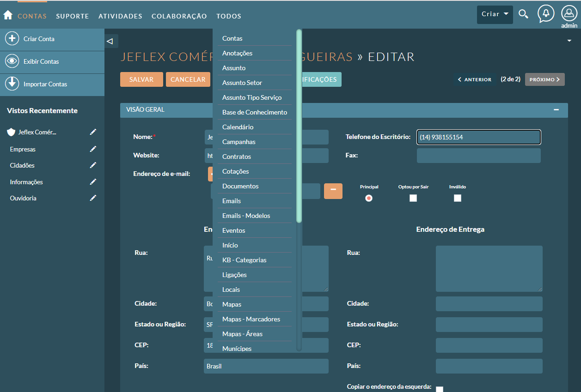Select Ligações menu entry
581x392 pixels.
255,275
